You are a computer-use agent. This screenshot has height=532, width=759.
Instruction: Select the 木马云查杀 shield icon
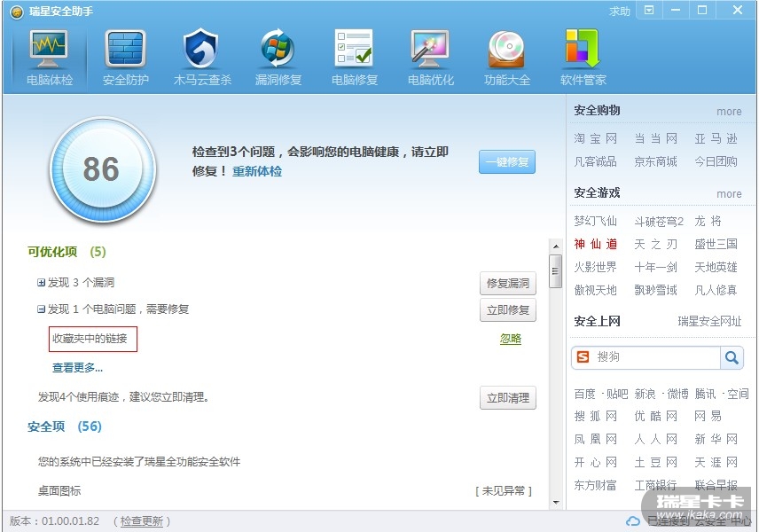(201, 49)
